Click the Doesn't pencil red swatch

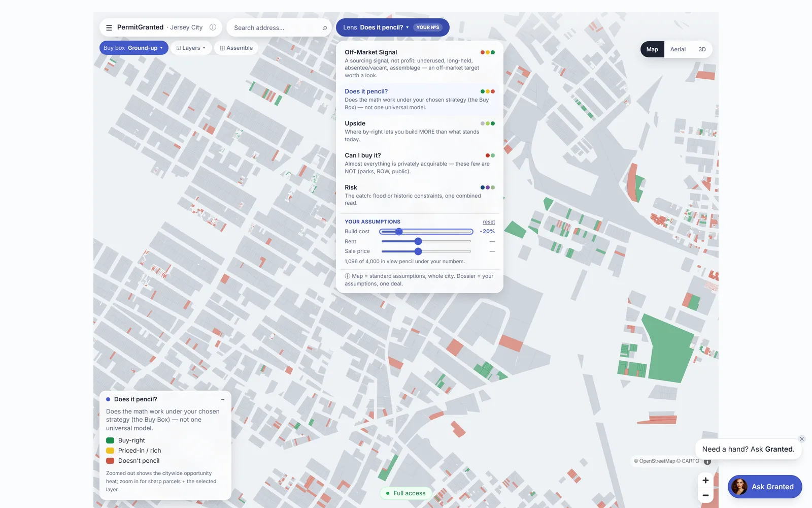click(110, 461)
